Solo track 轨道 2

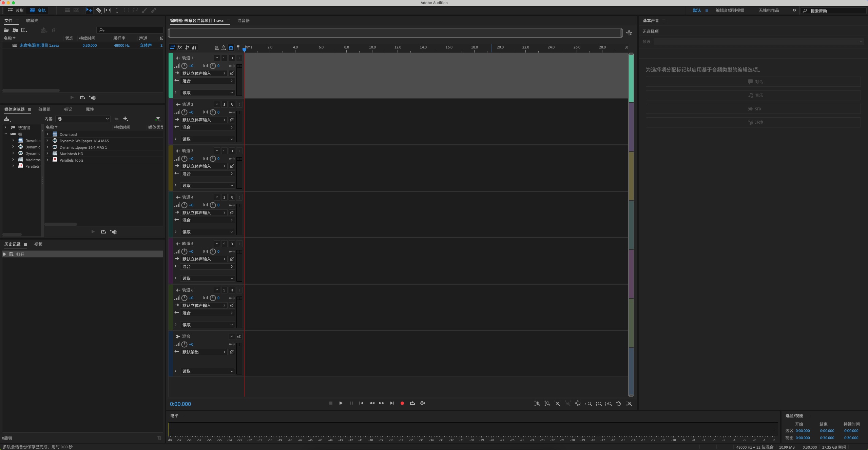[224, 104]
